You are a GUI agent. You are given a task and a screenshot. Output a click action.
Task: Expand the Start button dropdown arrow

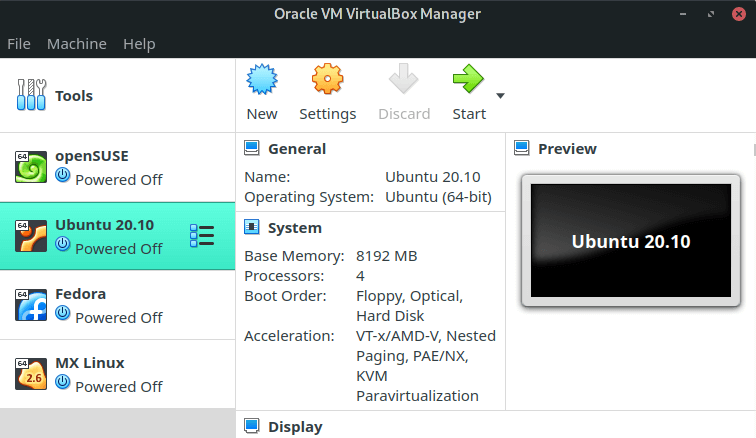pyautogui.click(x=500, y=96)
